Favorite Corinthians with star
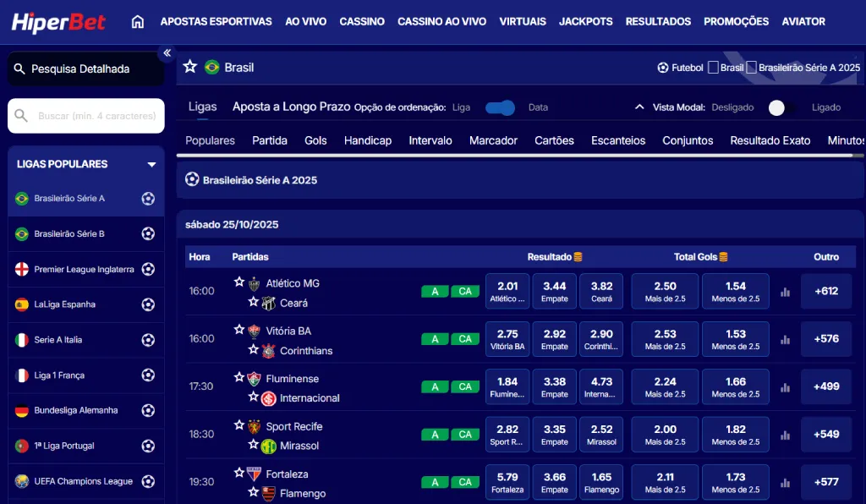The image size is (866, 504). coord(254,349)
